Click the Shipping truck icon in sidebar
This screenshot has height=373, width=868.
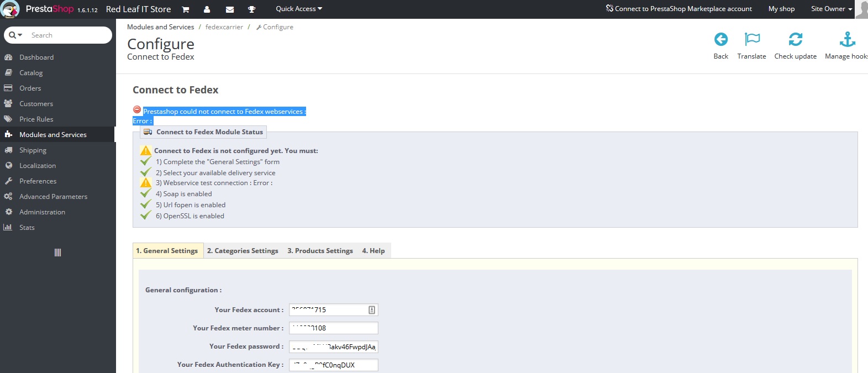click(x=8, y=150)
